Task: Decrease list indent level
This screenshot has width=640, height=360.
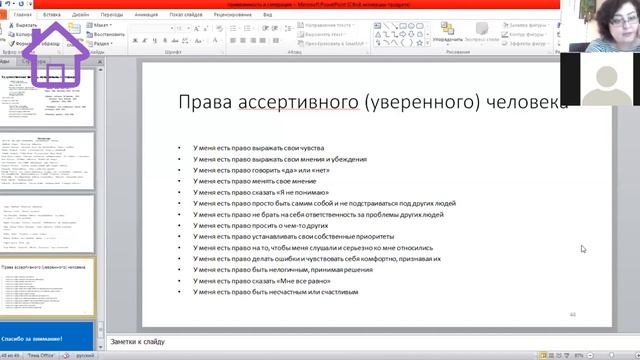Action: click(265, 28)
